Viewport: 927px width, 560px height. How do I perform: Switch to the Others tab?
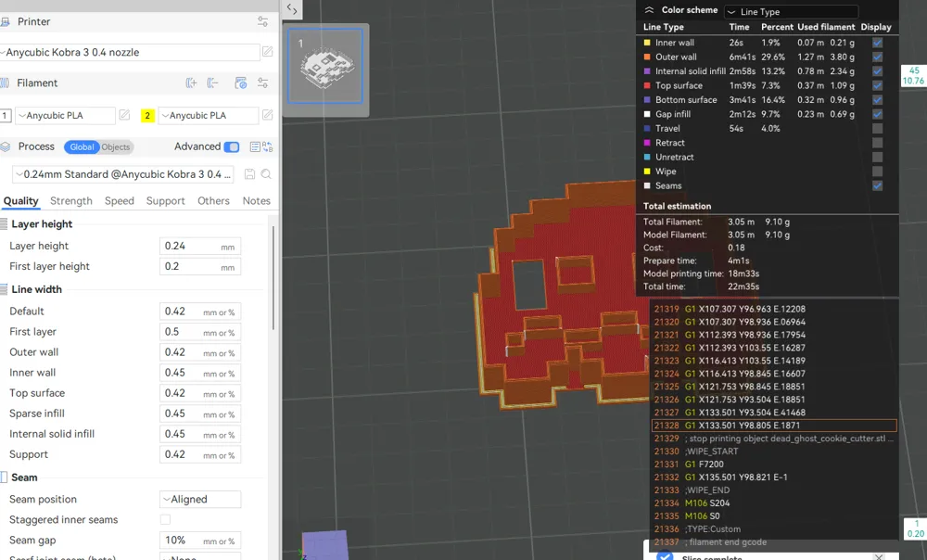pyautogui.click(x=213, y=201)
